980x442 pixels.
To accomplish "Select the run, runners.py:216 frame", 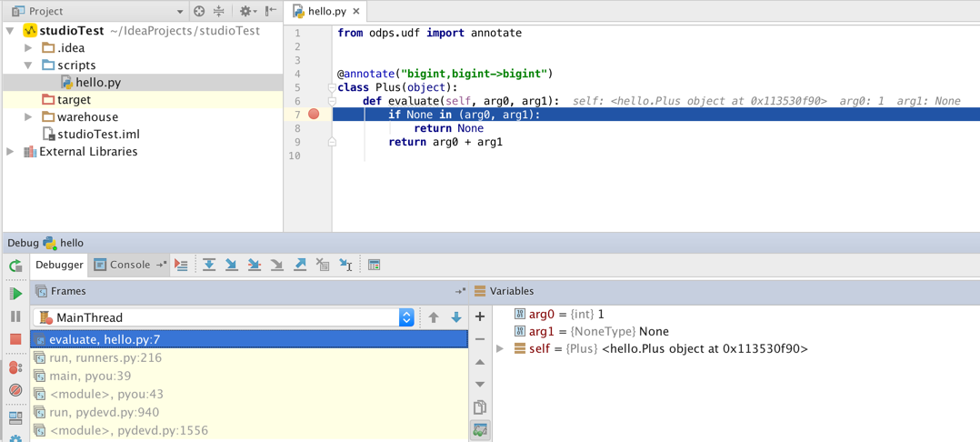I will (249, 357).
